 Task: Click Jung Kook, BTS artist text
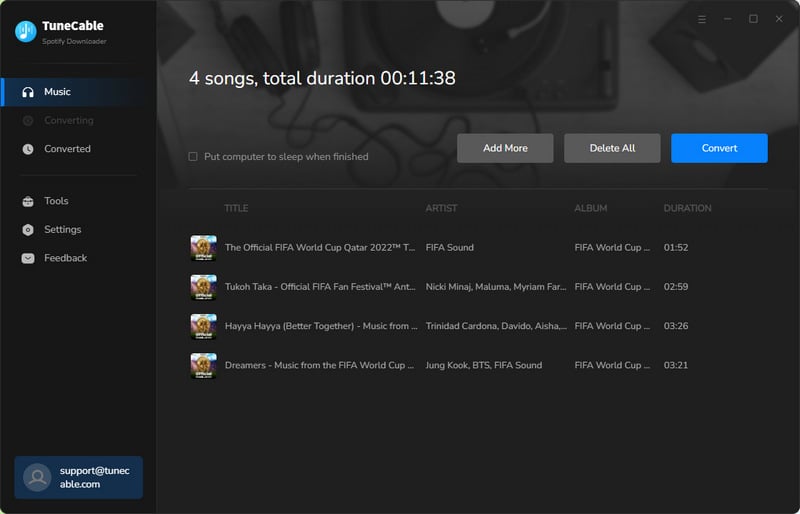click(484, 365)
